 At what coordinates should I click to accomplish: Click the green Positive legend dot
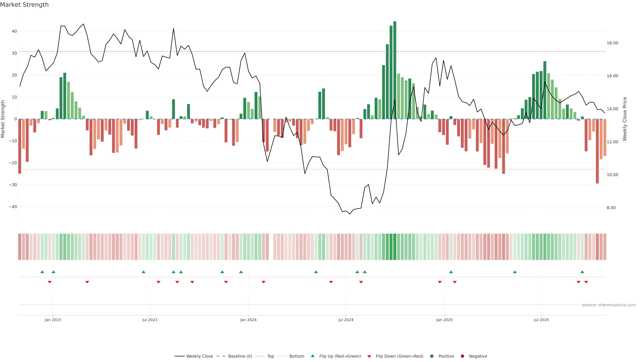click(432, 356)
